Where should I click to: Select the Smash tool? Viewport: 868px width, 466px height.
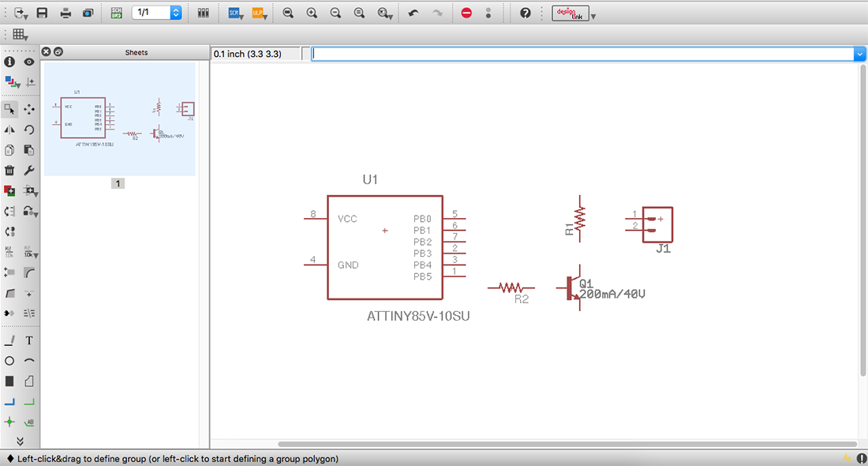tap(9, 272)
